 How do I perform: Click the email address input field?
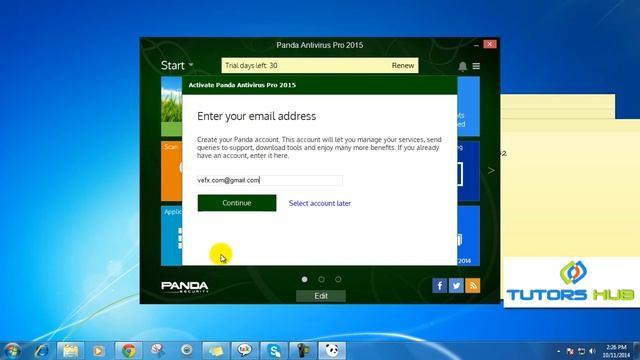click(269, 180)
